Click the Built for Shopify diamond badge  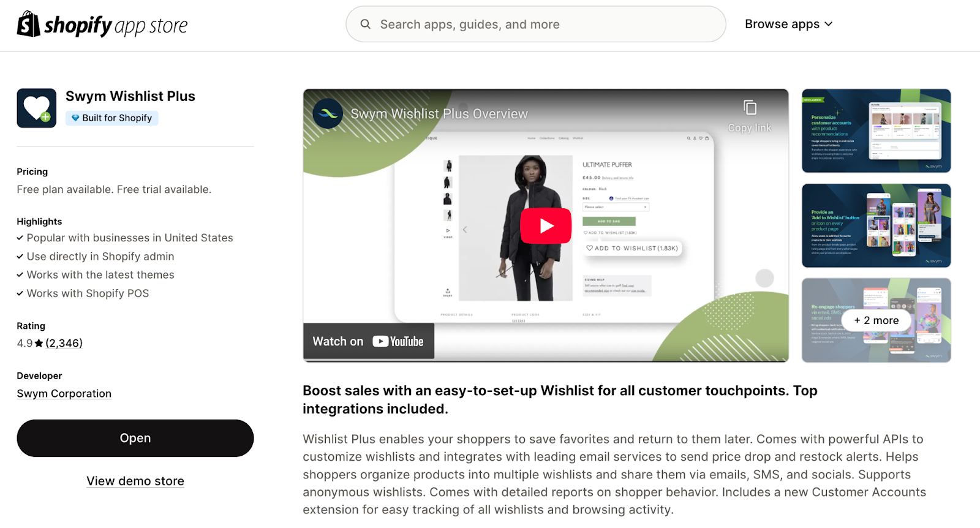112,118
